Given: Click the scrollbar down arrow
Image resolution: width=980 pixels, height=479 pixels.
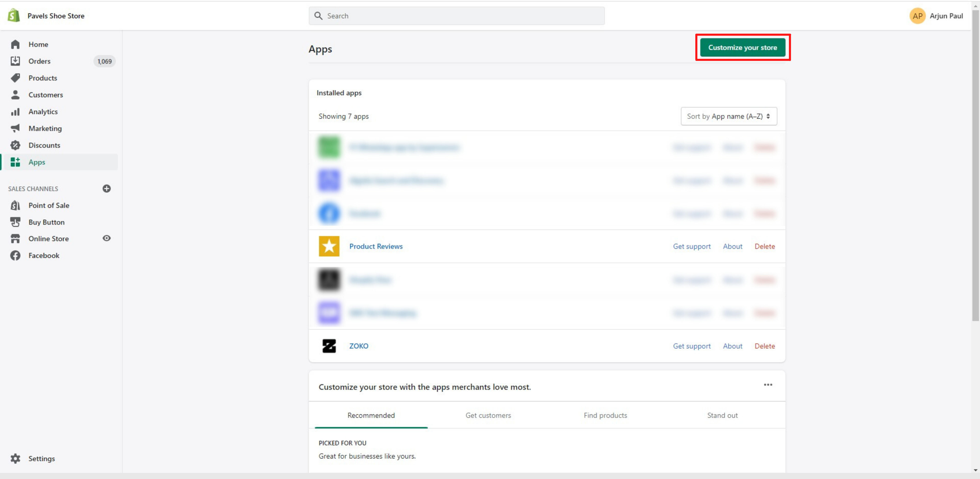Looking at the screenshot, I should (x=975, y=470).
